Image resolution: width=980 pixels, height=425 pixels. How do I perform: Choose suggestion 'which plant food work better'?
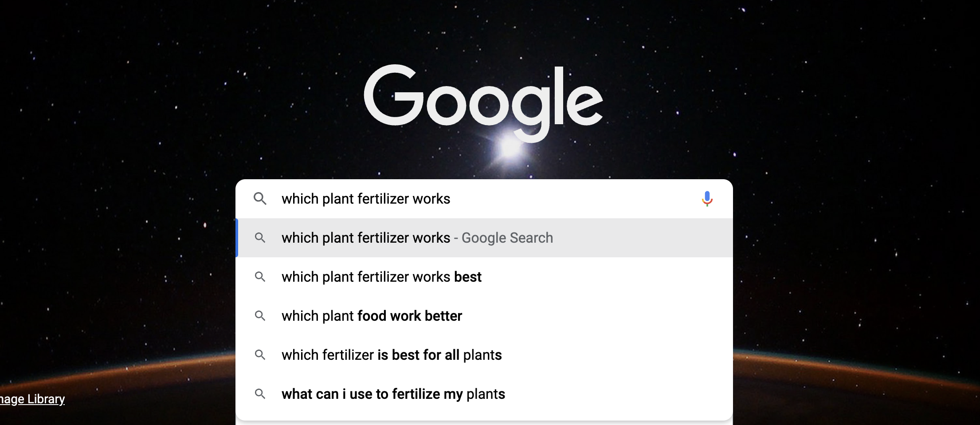pyautogui.click(x=484, y=316)
